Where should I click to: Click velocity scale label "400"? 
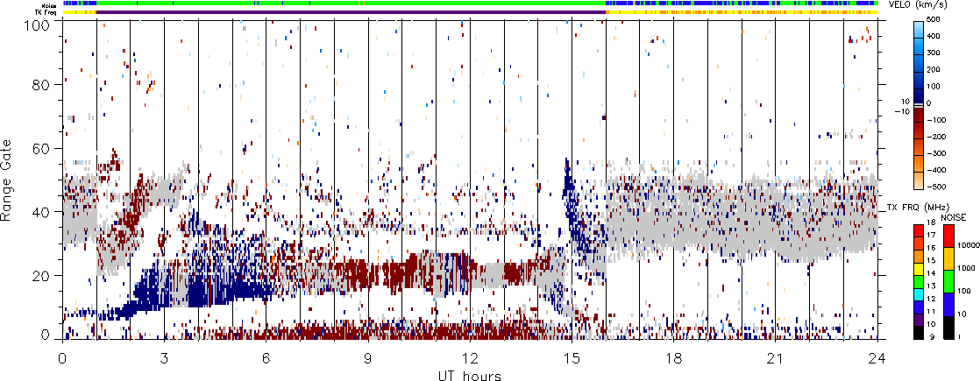(933, 36)
